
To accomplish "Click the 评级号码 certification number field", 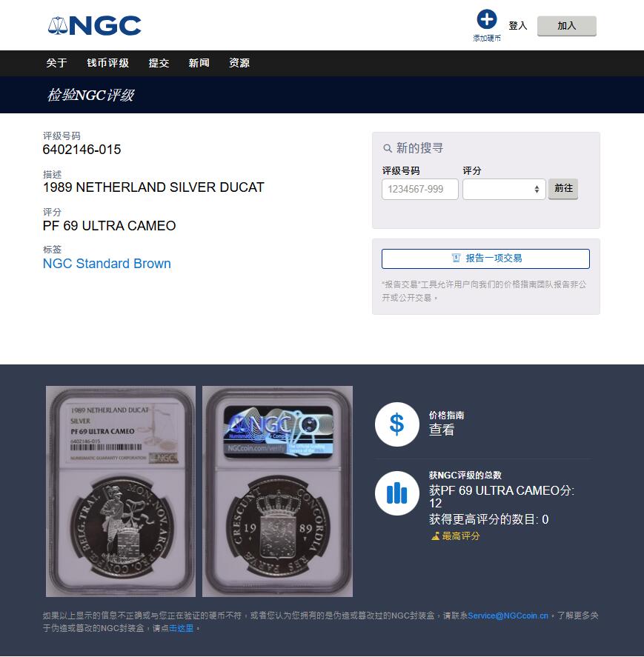I will click(419, 190).
